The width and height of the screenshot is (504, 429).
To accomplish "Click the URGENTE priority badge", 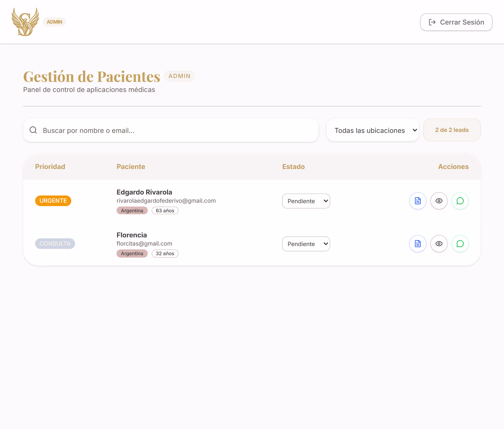I will point(53,201).
